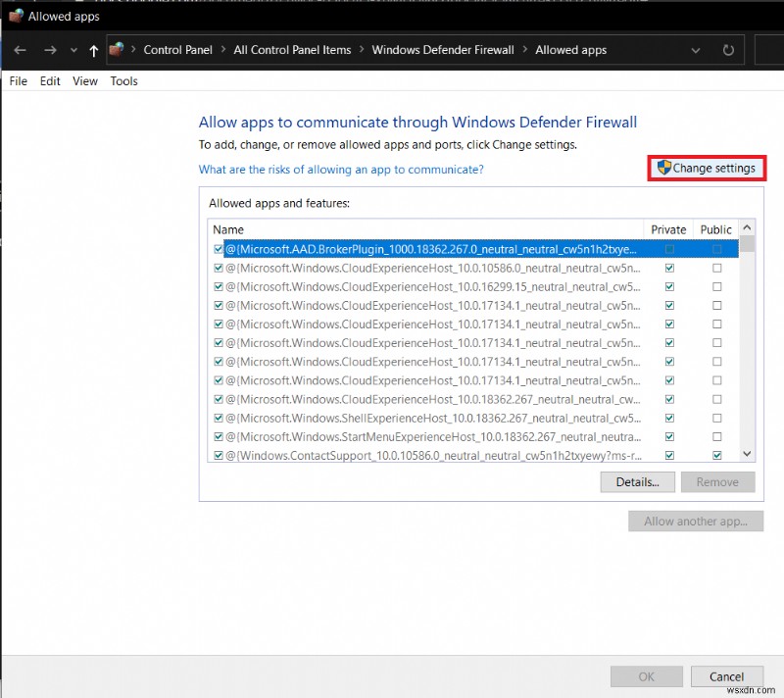Image resolution: width=784 pixels, height=698 pixels.
Task: Sort list by Name column header
Action: pyautogui.click(x=425, y=229)
